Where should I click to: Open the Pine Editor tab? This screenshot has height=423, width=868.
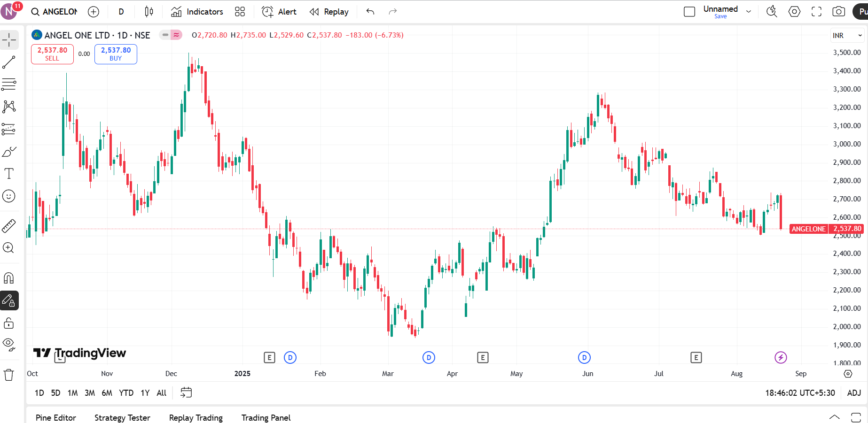click(55, 418)
